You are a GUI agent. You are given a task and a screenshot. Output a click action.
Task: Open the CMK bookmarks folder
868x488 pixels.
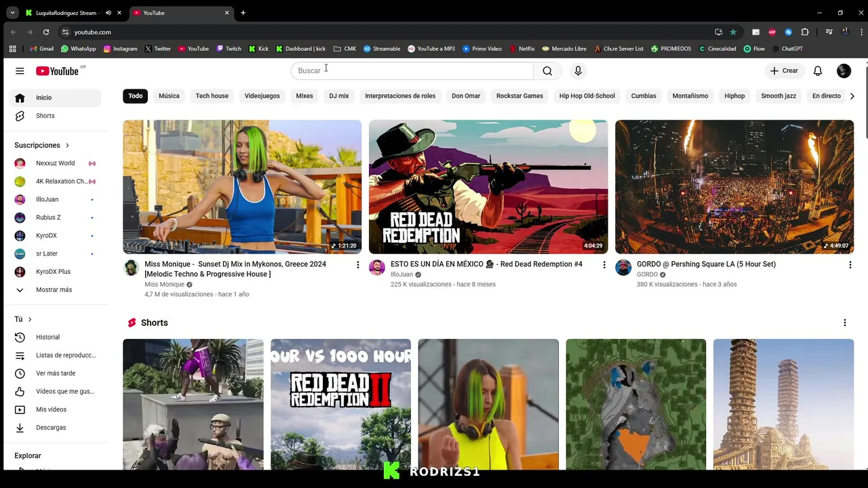(x=344, y=49)
